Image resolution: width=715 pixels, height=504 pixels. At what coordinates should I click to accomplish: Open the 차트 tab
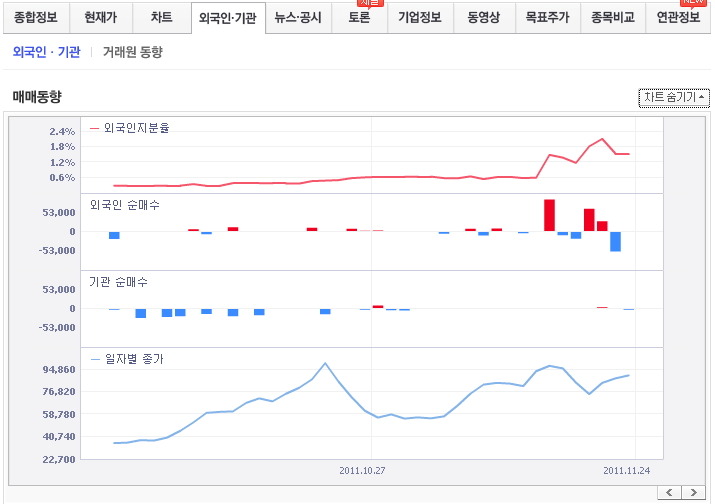coord(161,18)
